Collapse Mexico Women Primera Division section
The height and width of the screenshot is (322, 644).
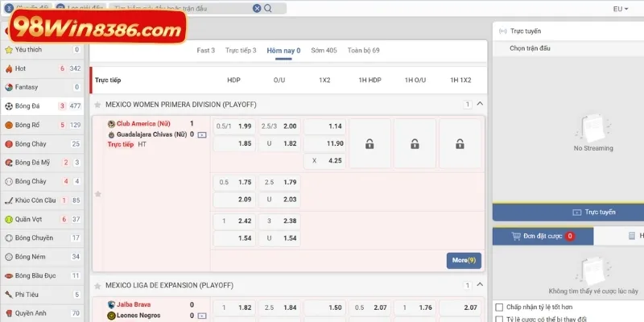click(480, 104)
